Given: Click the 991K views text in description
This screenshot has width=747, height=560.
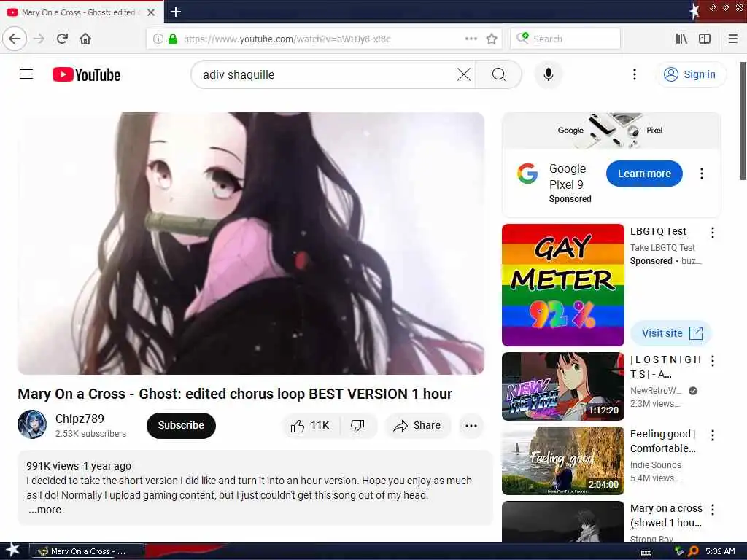Looking at the screenshot, I should pos(53,466).
